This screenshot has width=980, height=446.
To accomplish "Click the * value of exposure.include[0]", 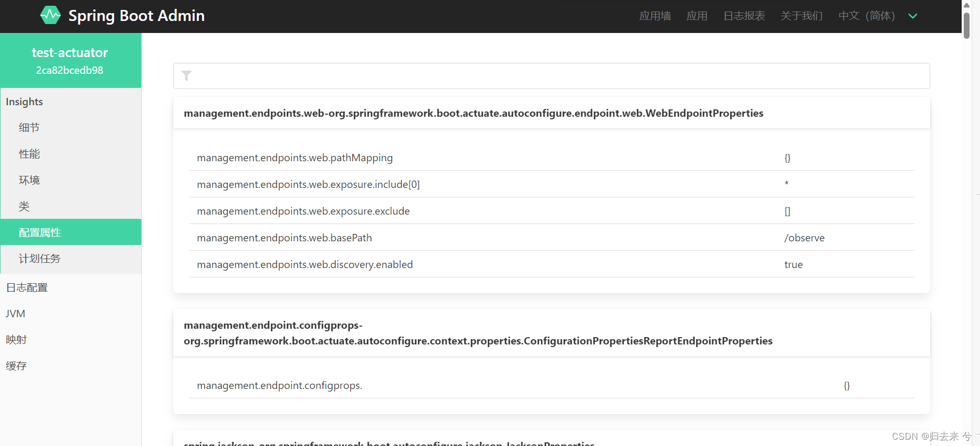I will click(x=786, y=183).
